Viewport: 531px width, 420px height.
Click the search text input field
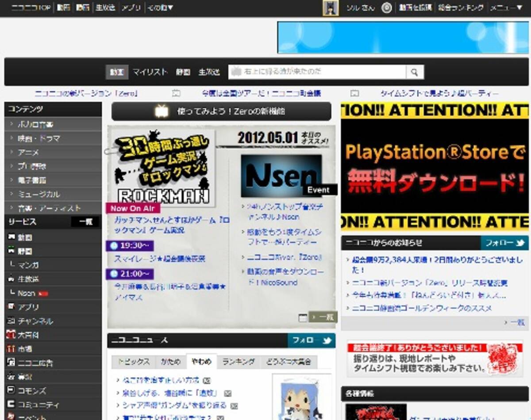(317, 72)
